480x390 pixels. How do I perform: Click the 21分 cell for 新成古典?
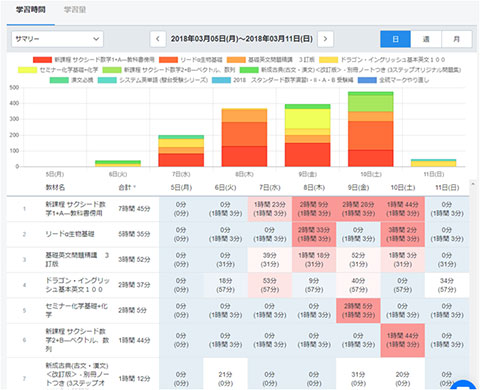point(225,374)
